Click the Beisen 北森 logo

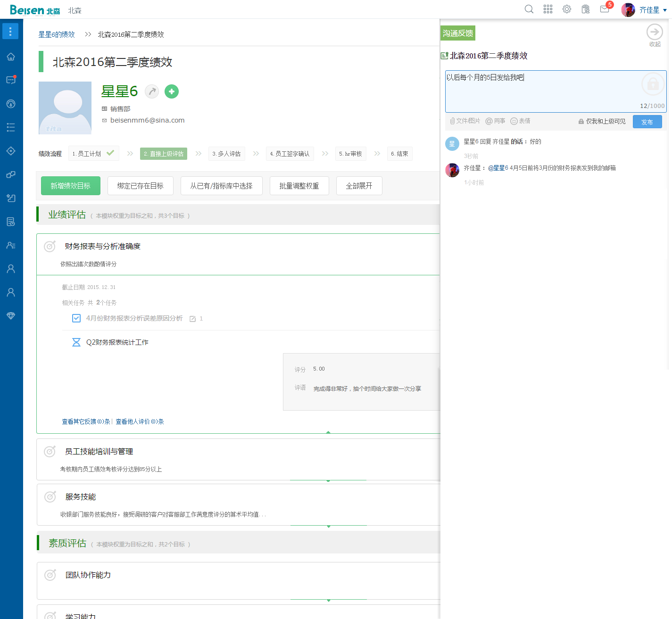35,10
